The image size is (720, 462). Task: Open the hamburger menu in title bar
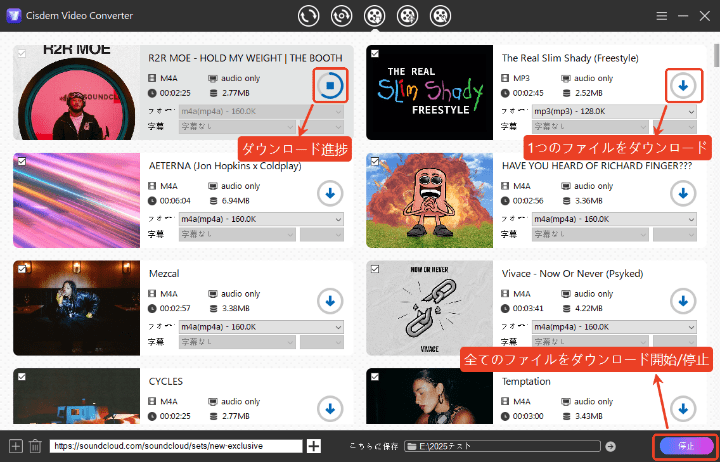click(661, 17)
